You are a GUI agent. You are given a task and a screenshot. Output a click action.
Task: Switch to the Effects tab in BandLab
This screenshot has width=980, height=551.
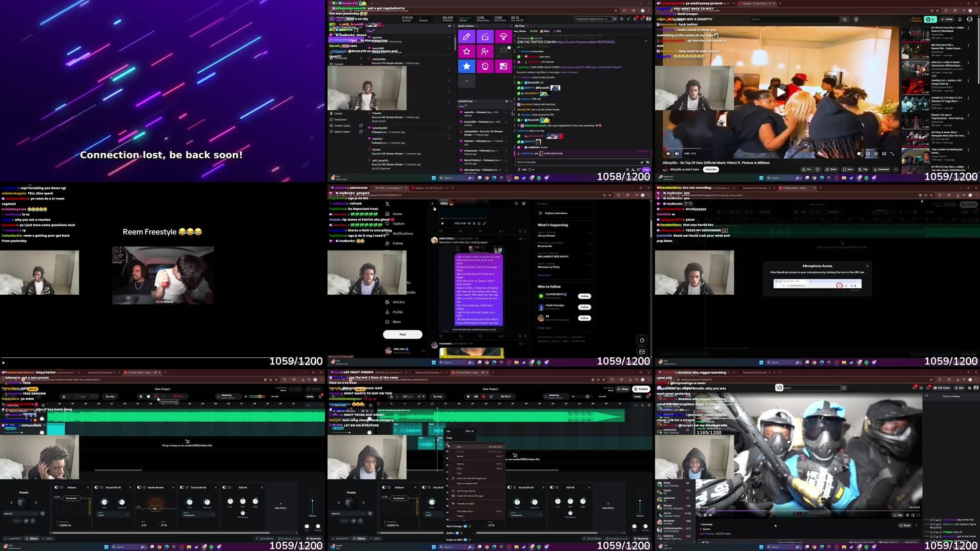(x=33, y=538)
